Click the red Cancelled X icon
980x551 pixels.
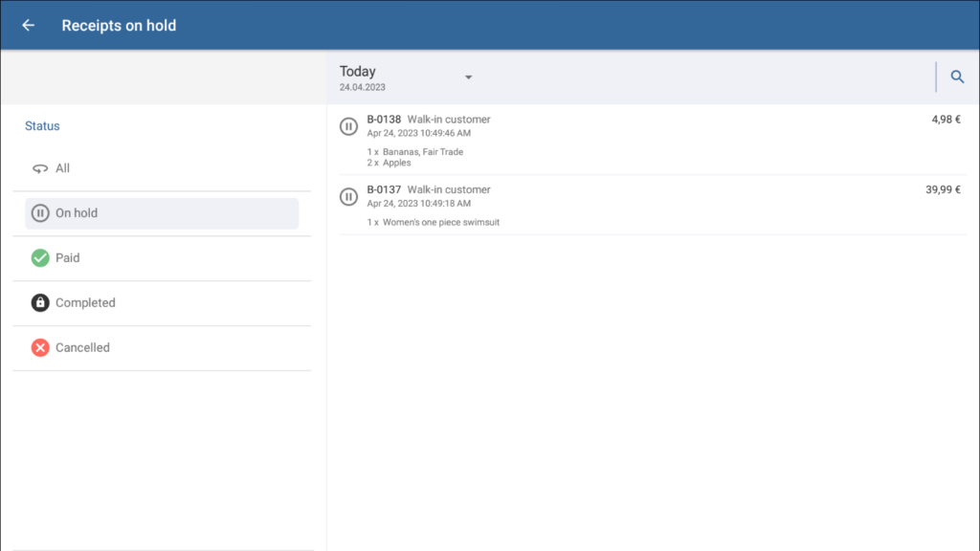tap(40, 347)
